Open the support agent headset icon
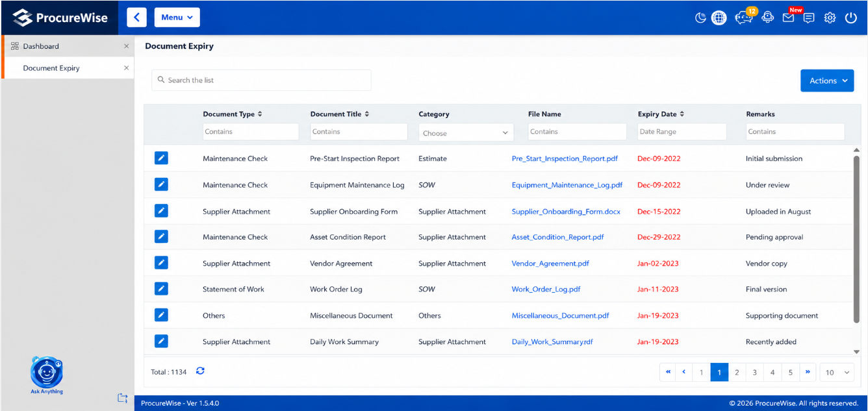 point(767,18)
